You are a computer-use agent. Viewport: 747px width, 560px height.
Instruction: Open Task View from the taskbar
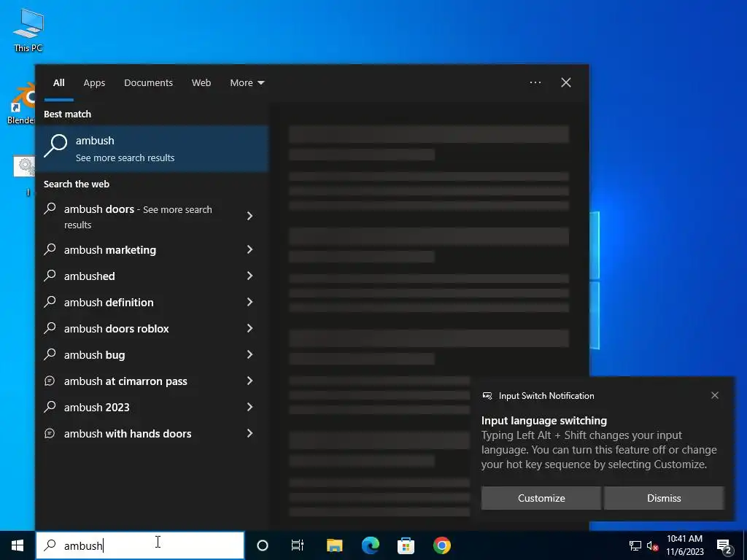(x=298, y=545)
